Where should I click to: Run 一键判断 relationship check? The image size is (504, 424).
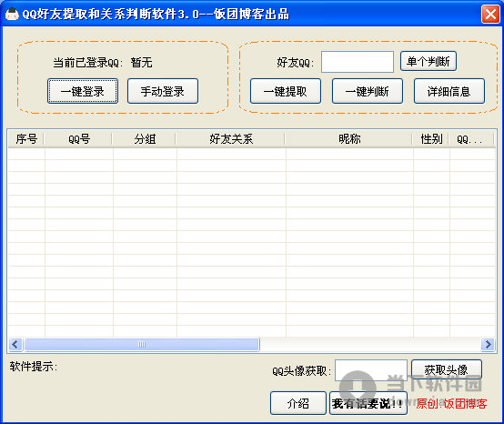(x=368, y=91)
